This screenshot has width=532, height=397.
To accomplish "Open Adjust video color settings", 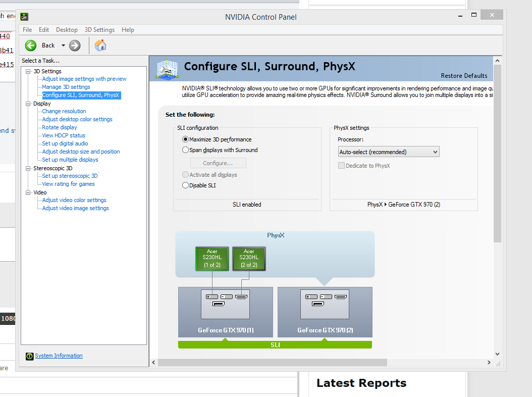I will point(74,200).
